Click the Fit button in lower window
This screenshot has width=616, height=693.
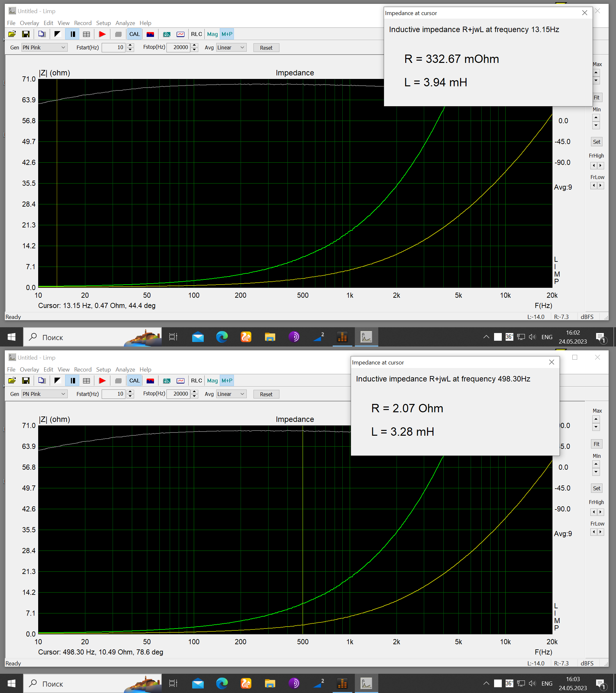point(596,444)
